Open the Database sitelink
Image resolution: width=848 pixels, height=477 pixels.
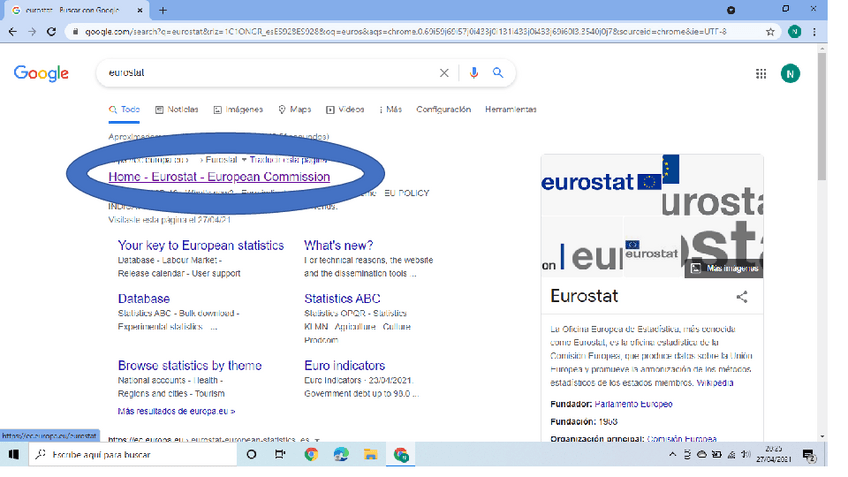(x=144, y=299)
